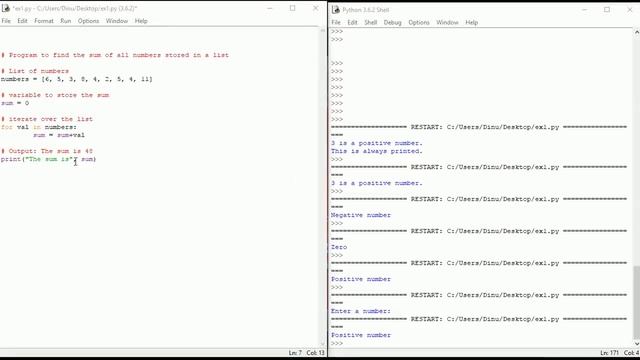Click the 'Col: 13' indicator in editor status bar
This screenshot has width=640, height=360.
[x=316, y=353]
